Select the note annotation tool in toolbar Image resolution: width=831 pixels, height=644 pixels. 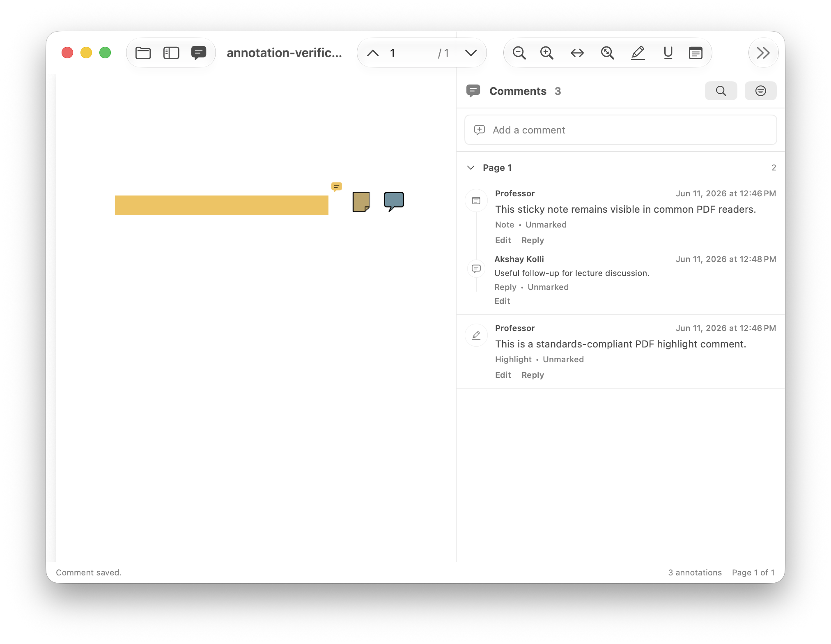pos(696,53)
